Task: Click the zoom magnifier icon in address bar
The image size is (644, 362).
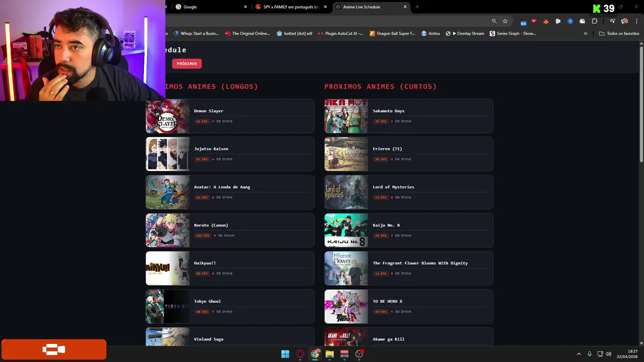Action: [494, 21]
